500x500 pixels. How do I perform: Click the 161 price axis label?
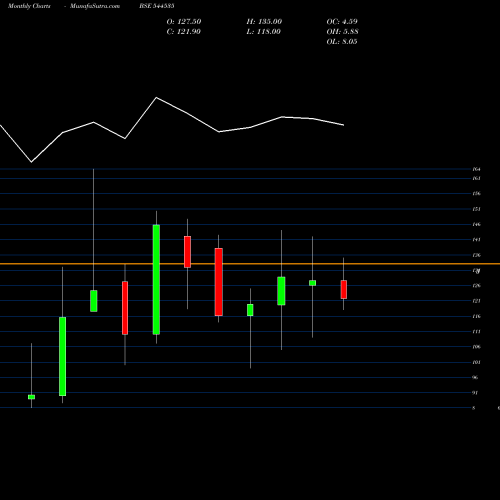click(476, 178)
